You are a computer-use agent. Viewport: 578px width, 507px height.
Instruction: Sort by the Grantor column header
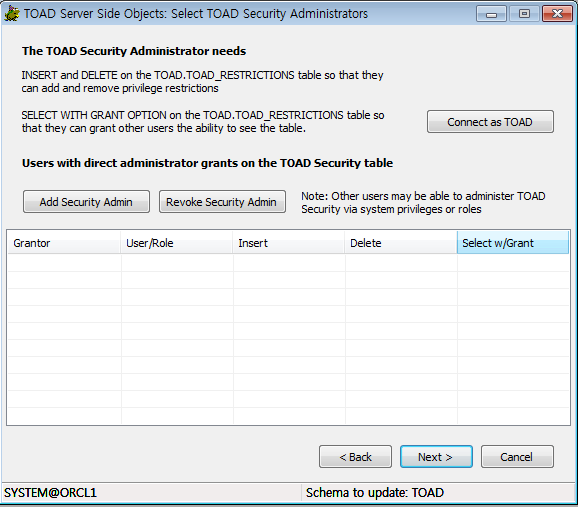[x=64, y=243]
